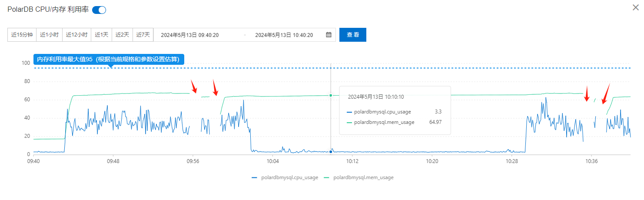644x200 pixels.
Task: Toggle polardbmysql.mem_usage series in legend
Action: pyautogui.click(x=359, y=177)
